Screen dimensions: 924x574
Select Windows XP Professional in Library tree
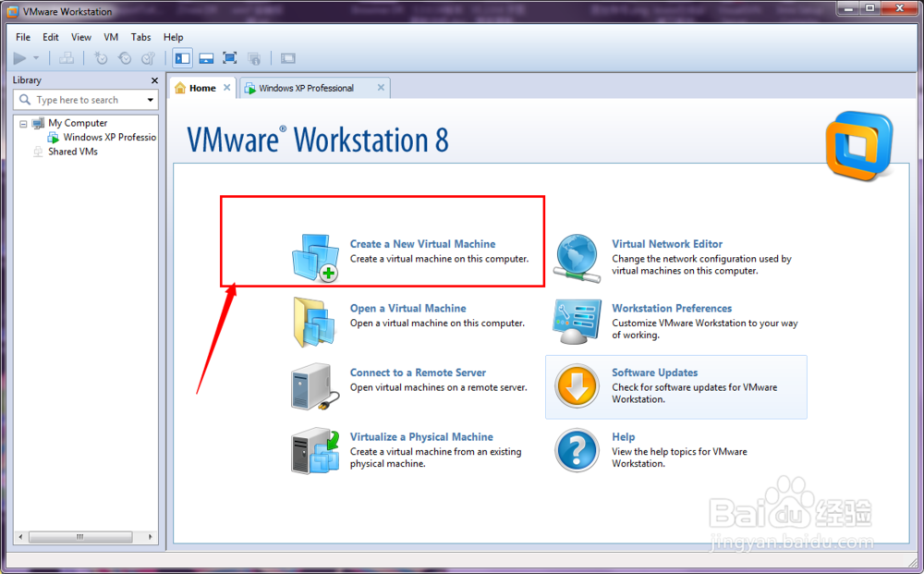pos(110,138)
